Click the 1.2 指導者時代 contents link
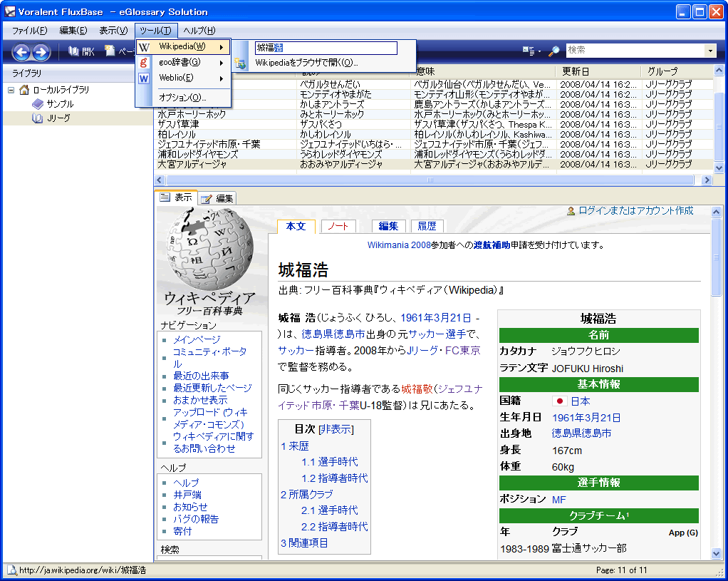Screen dimensions: 728x581 pyautogui.click(x=334, y=478)
